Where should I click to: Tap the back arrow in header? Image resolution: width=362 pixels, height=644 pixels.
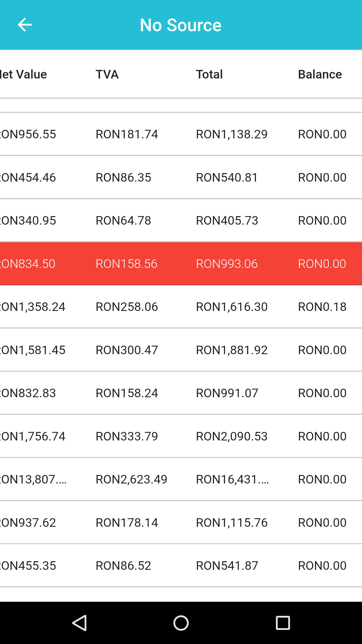pyautogui.click(x=25, y=25)
